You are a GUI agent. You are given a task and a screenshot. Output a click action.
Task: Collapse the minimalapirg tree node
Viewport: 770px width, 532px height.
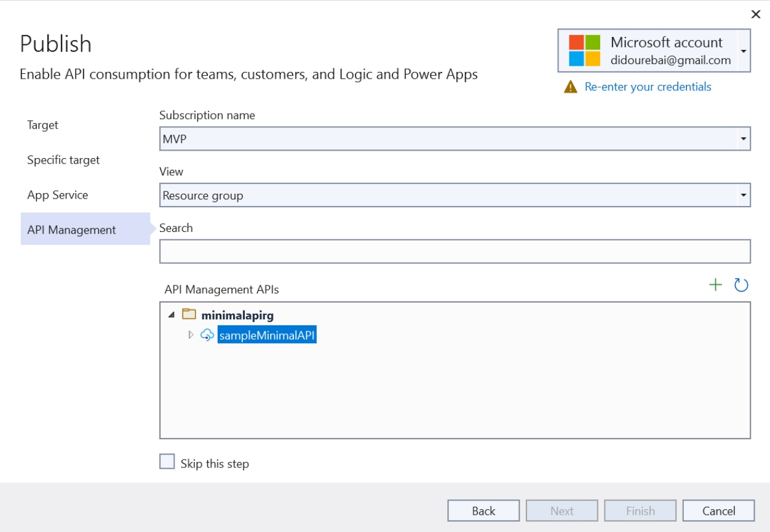(172, 315)
